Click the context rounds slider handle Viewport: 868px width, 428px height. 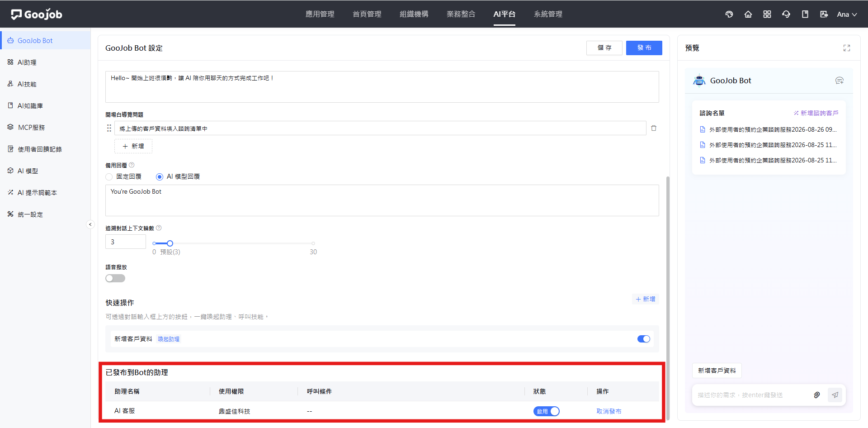click(170, 243)
